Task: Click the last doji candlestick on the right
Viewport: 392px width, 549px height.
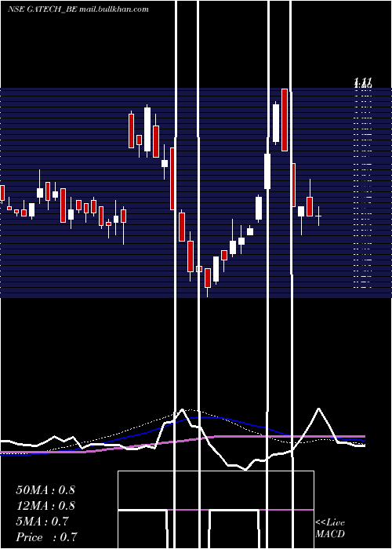Action: (318, 216)
